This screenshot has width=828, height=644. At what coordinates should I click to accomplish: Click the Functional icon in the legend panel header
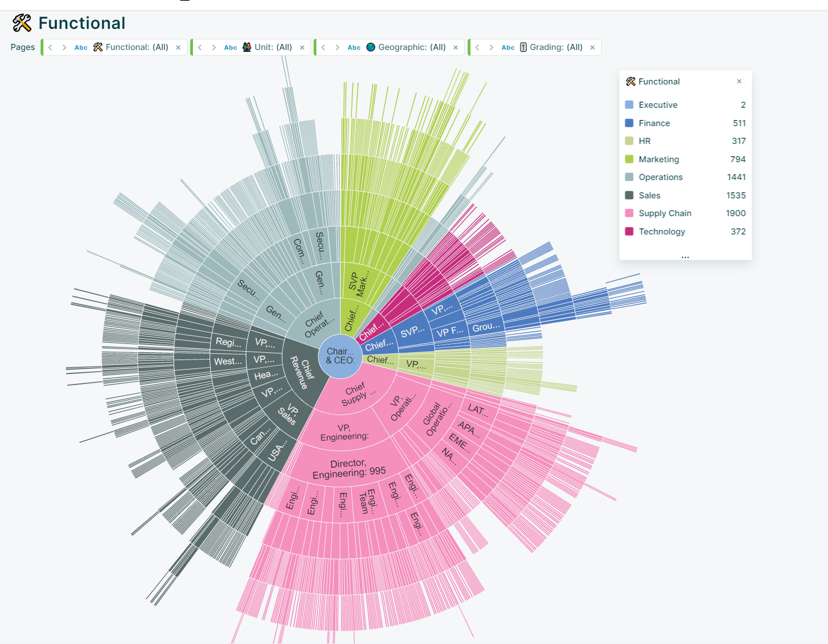point(630,81)
